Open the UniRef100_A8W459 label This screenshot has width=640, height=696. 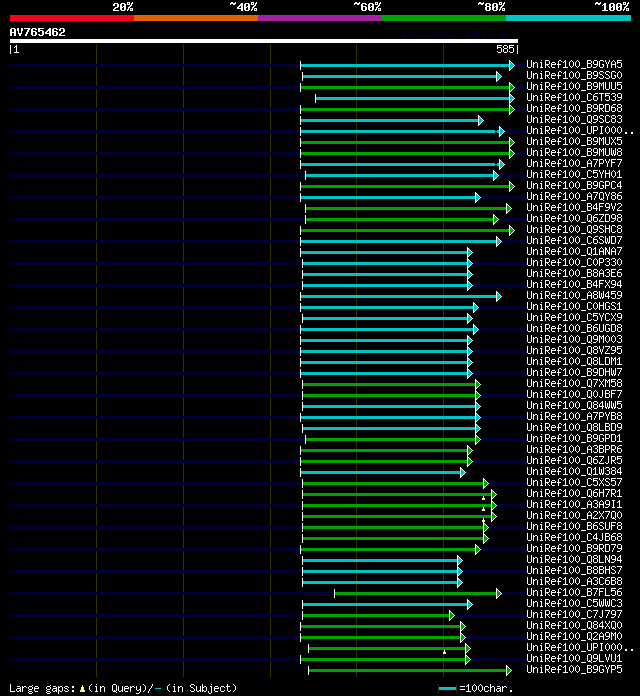(x=574, y=296)
